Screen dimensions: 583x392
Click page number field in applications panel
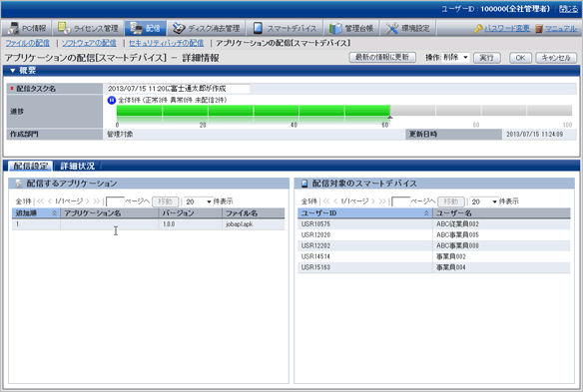115,201
